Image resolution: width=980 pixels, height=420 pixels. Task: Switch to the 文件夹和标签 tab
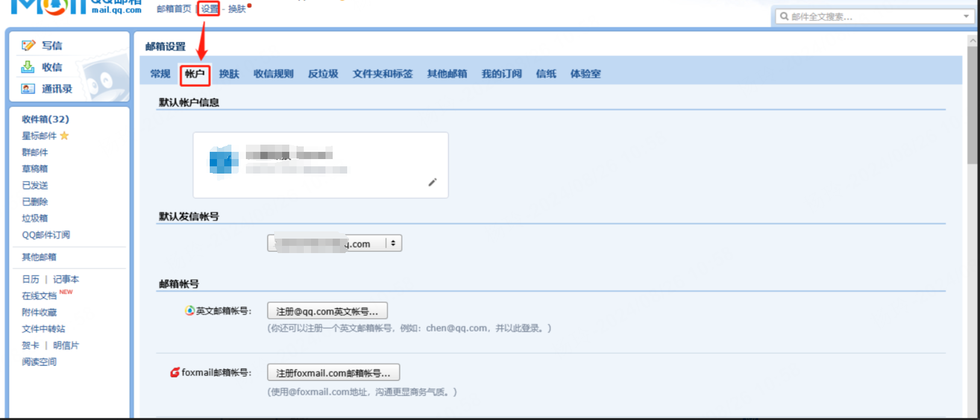pyautogui.click(x=383, y=74)
